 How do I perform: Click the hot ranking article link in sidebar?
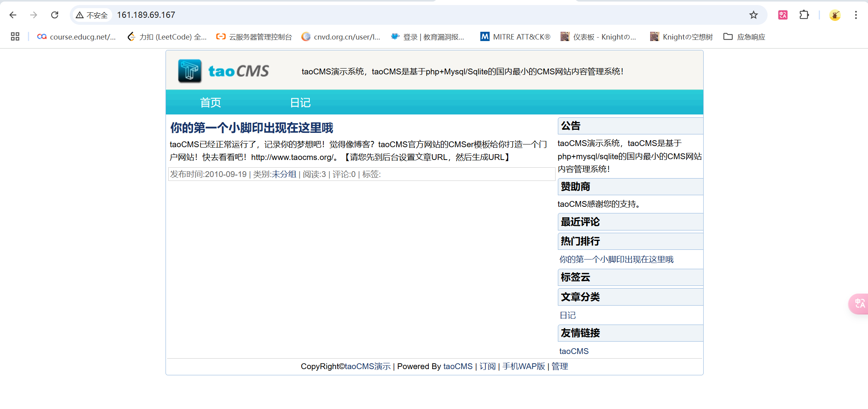[x=616, y=259]
